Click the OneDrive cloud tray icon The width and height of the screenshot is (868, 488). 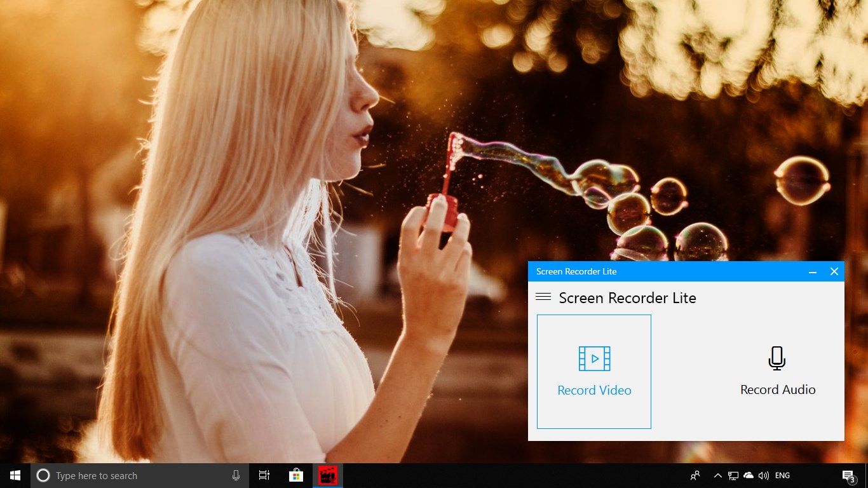[748, 475]
